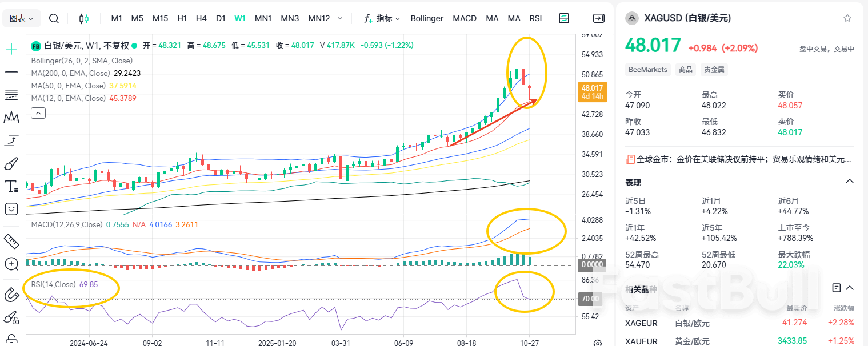868x346 pixels.
Task: Open the 图表 dropdown
Action: click(x=22, y=18)
